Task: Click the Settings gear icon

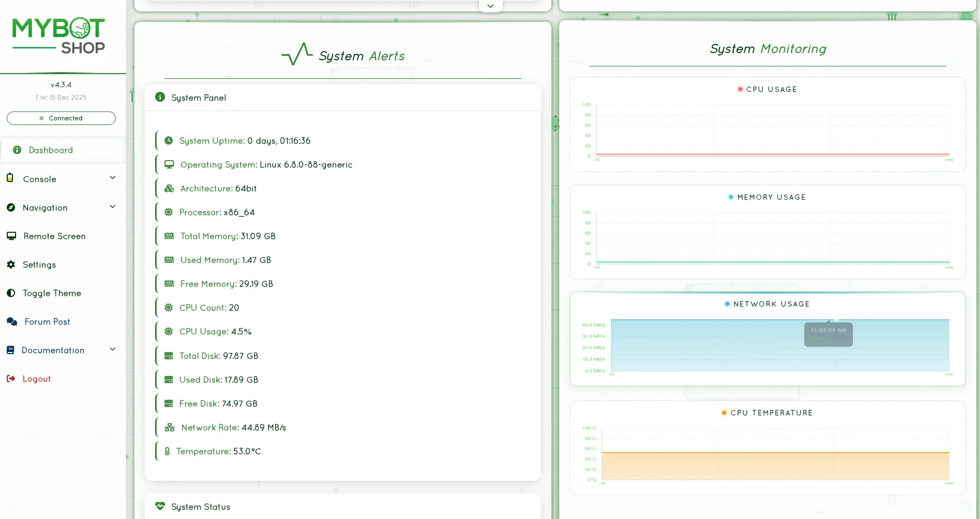Action: (x=11, y=264)
